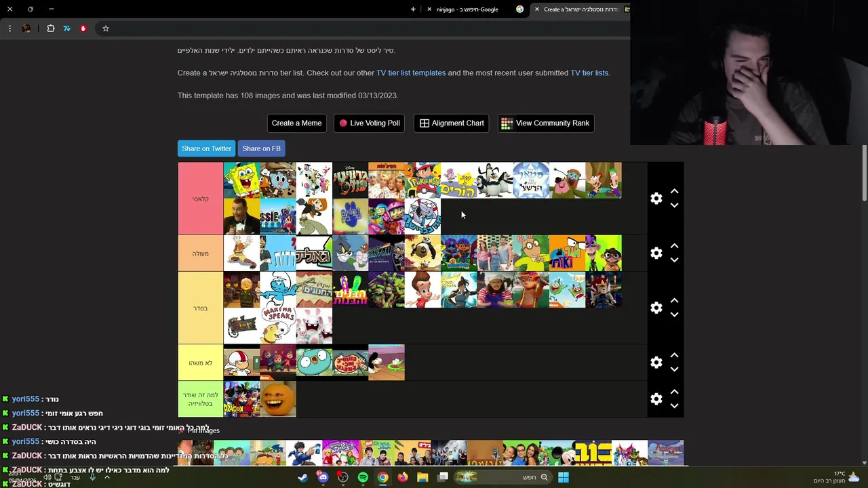This screenshot has width=868, height=488.
Task: Open the Chrome profile avatar
Action: pos(26,28)
